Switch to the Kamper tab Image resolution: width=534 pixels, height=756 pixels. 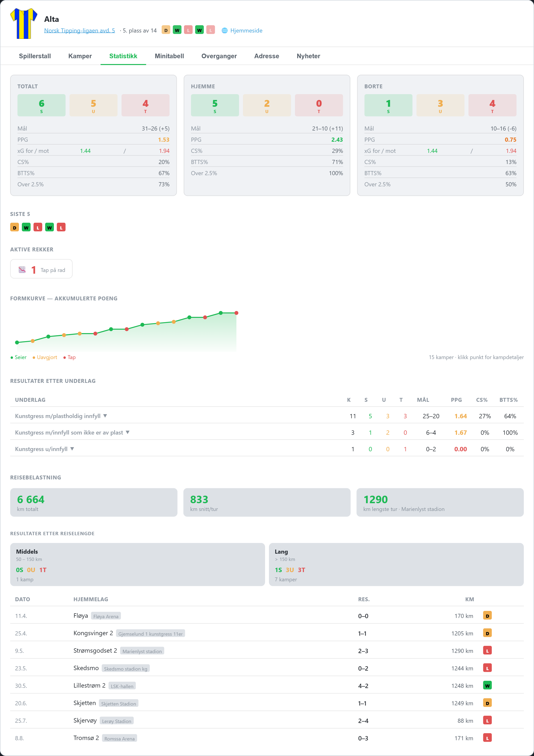80,56
